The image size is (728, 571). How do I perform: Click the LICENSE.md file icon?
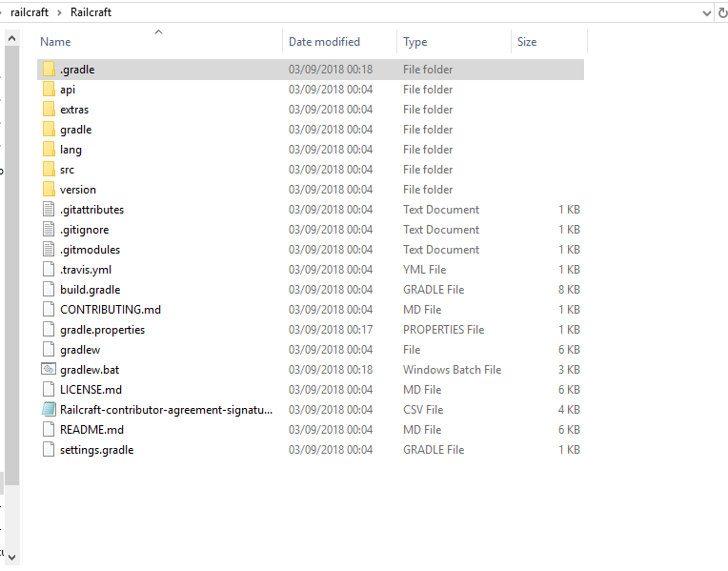[x=49, y=389]
